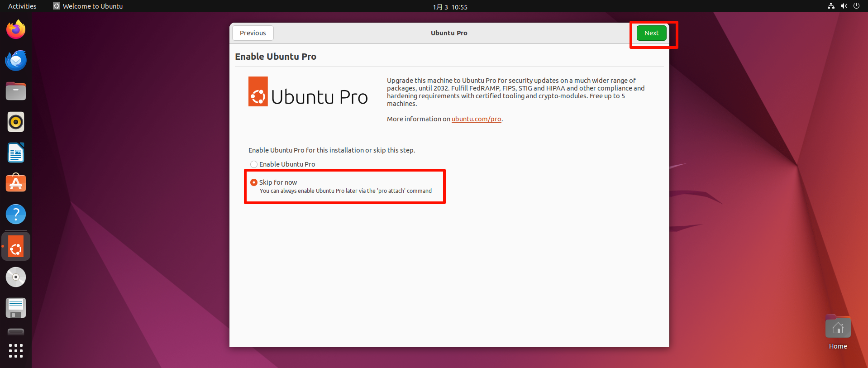Open the Activities overview
This screenshot has width=868, height=368.
(22, 6)
